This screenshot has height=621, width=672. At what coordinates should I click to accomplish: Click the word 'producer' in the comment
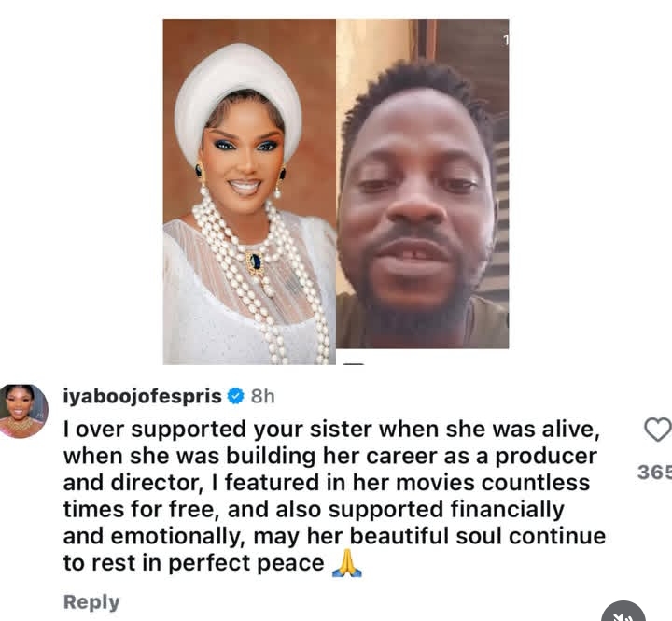point(546,457)
